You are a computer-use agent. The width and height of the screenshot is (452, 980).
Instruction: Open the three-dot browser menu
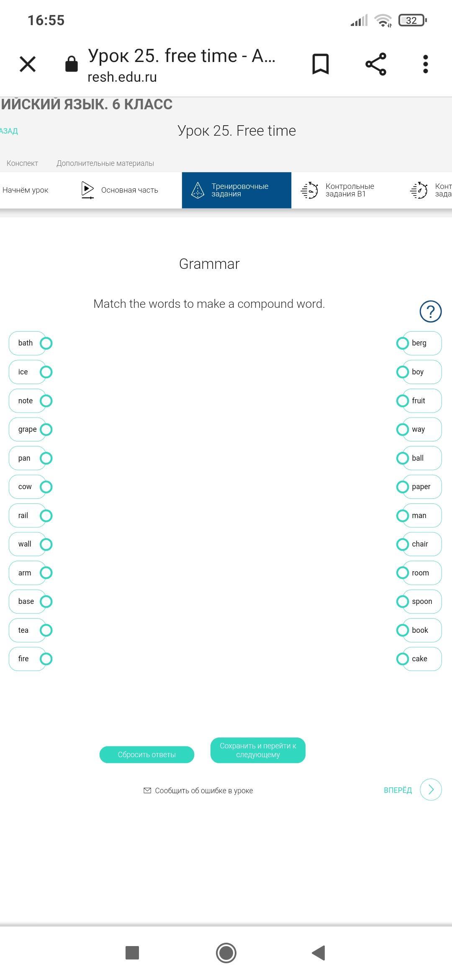coord(426,64)
